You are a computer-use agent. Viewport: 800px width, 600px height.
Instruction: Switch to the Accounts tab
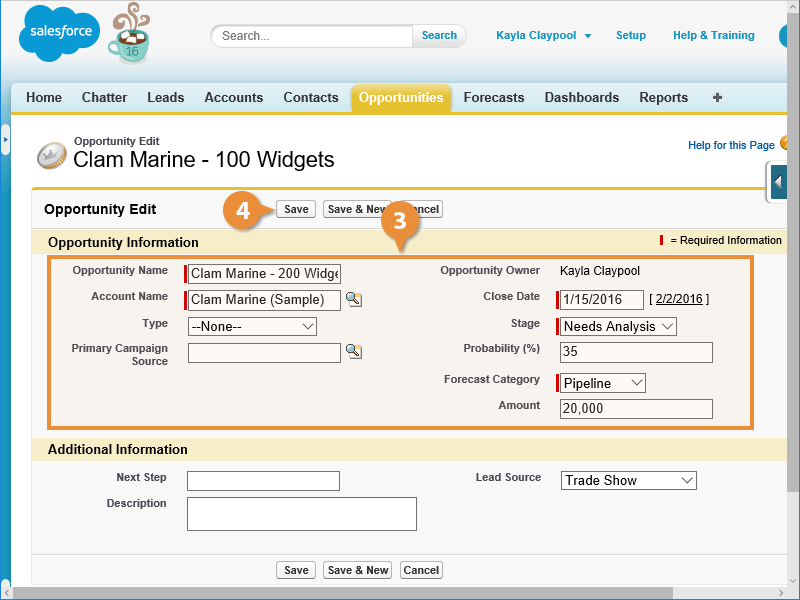[233, 98]
